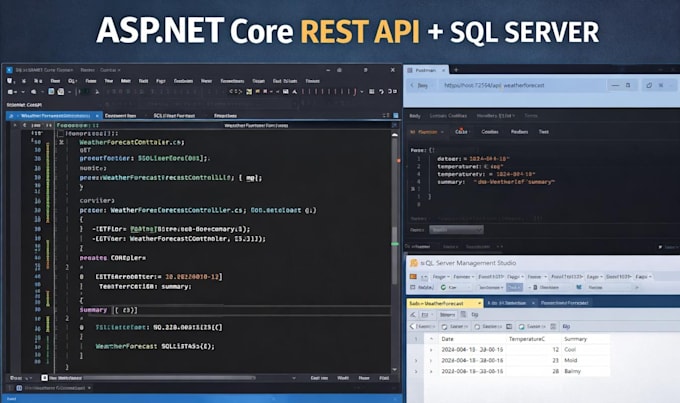Viewport: 680px width, 403px height.
Task: Click the Visual Studio app icon in title bar
Action: pyautogui.click(x=9, y=70)
